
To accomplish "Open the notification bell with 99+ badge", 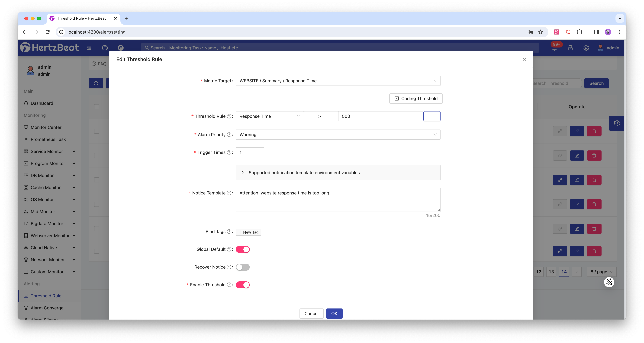I will coord(554,48).
